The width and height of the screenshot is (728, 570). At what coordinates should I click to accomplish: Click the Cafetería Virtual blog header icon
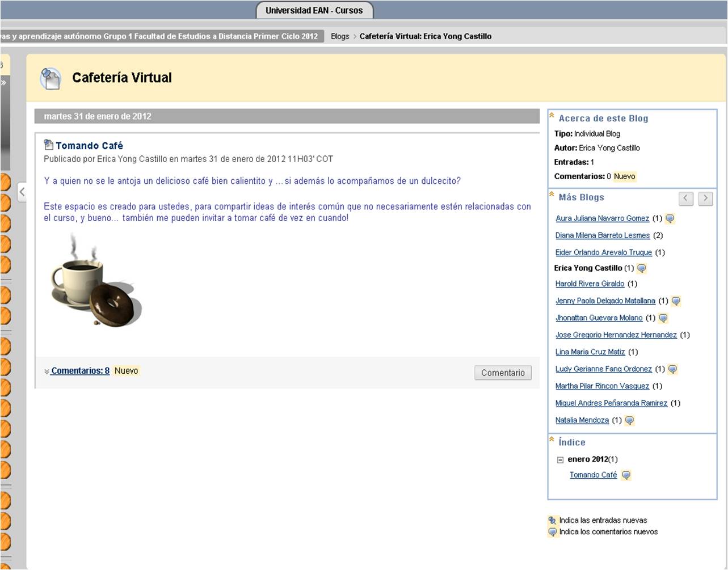(51, 78)
